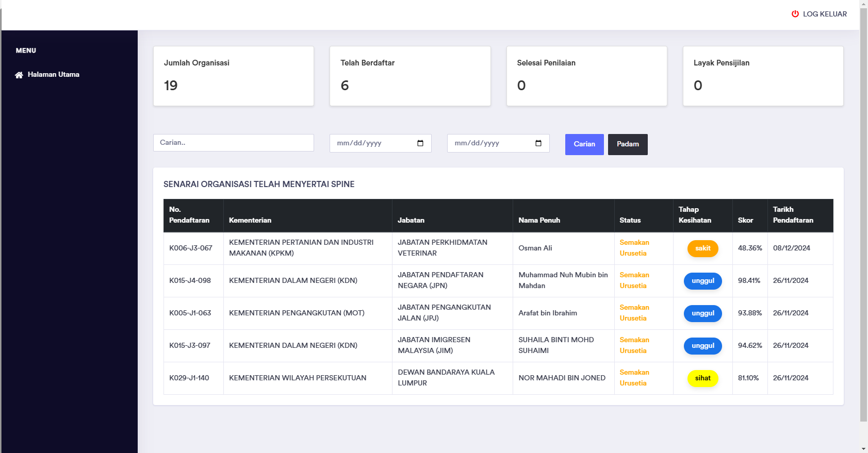Click 'unggul' badge for K015-J4-098
This screenshot has width=868, height=453.
pos(702,281)
